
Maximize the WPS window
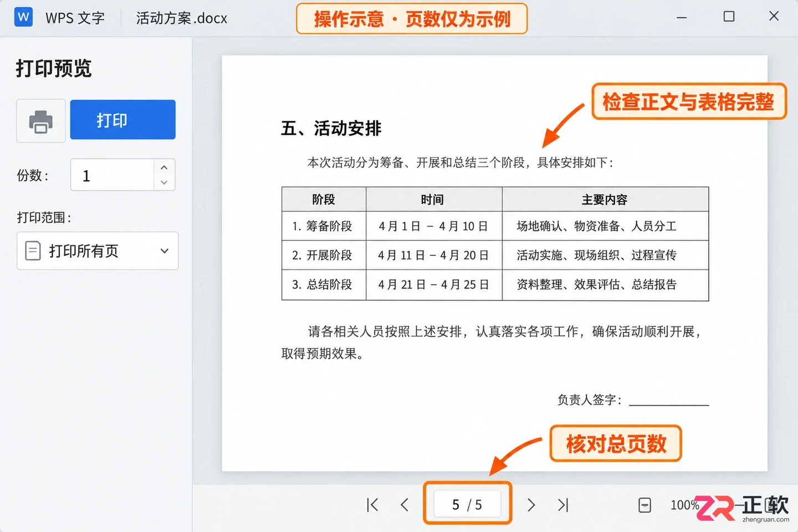click(729, 17)
